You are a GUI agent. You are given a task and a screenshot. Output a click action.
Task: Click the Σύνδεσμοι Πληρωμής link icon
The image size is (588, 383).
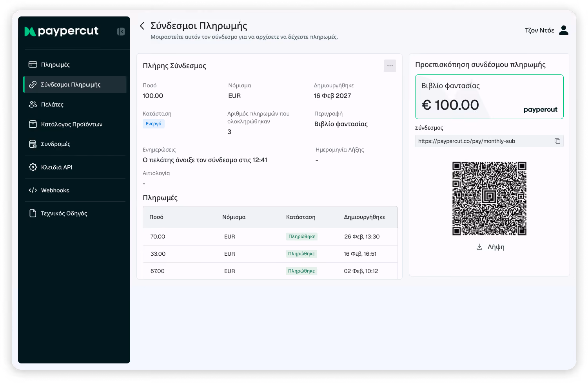(33, 85)
